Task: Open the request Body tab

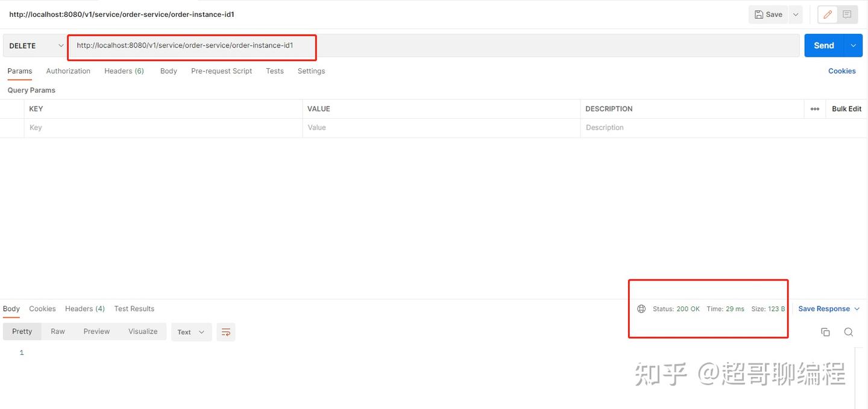Action: tap(169, 71)
